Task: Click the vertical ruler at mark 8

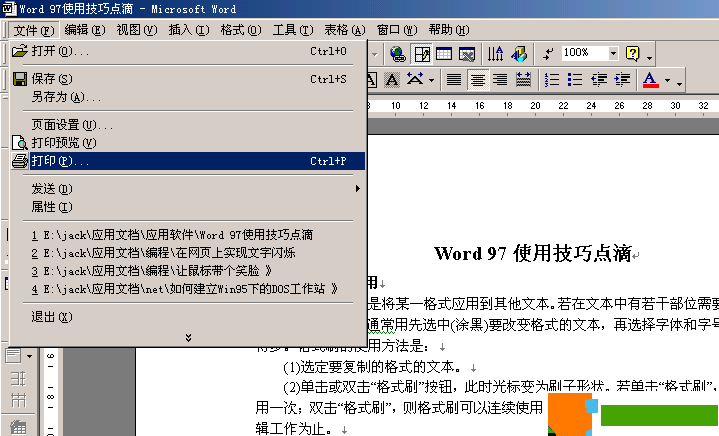Action: click(x=51, y=397)
